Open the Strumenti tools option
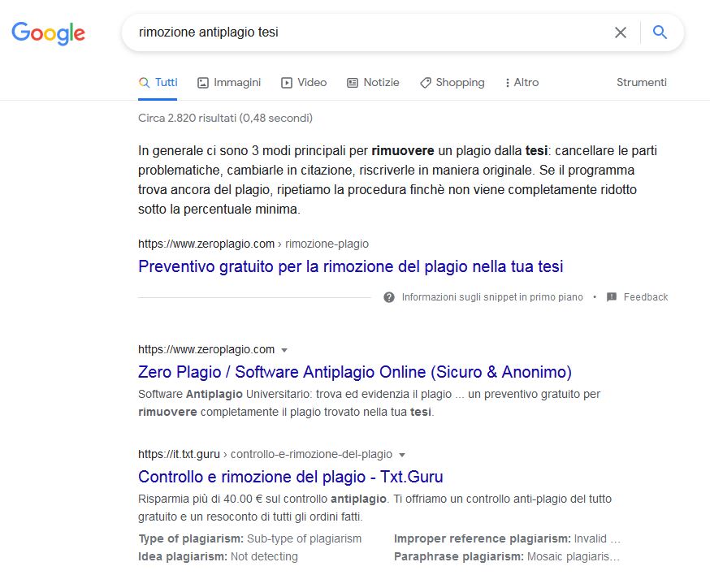Viewport: 710px width, 588px height. click(x=641, y=82)
